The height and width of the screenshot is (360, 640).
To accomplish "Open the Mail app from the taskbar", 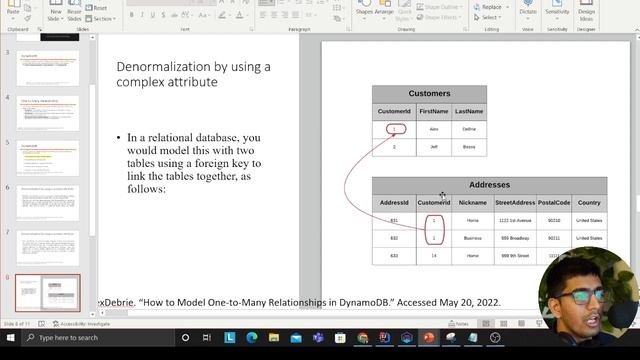I will [x=296, y=338].
